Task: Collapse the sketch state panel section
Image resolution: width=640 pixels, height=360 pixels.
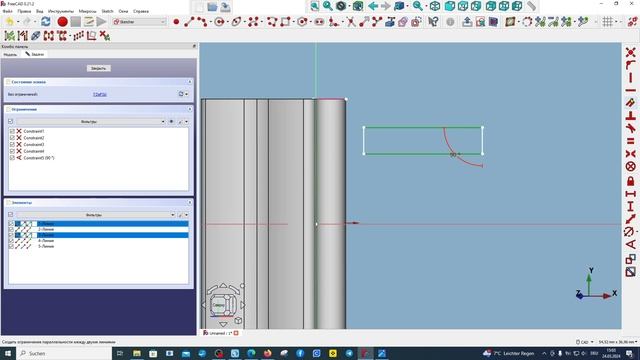Action: pyautogui.click(x=190, y=82)
